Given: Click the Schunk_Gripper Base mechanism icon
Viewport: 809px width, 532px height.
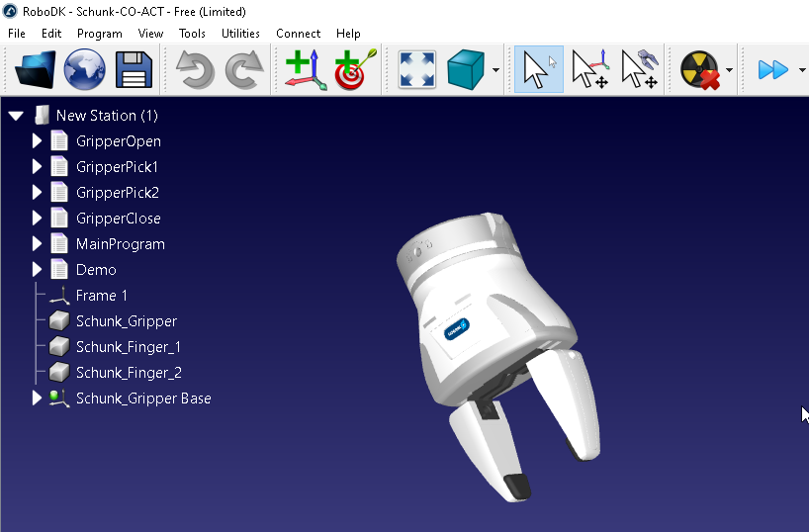Looking at the screenshot, I should pyautogui.click(x=59, y=399).
